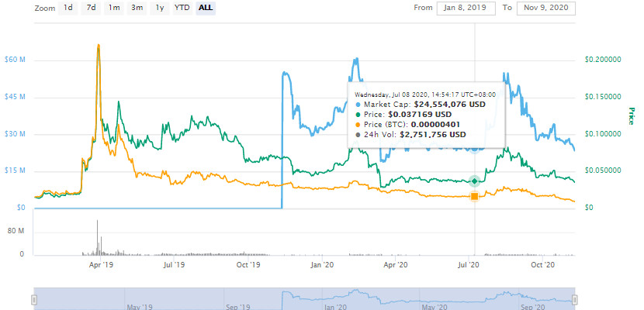Image resolution: width=644 pixels, height=310 pixels.
Task: Click the $0.150000 price axis label
Action: [x=603, y=97]
